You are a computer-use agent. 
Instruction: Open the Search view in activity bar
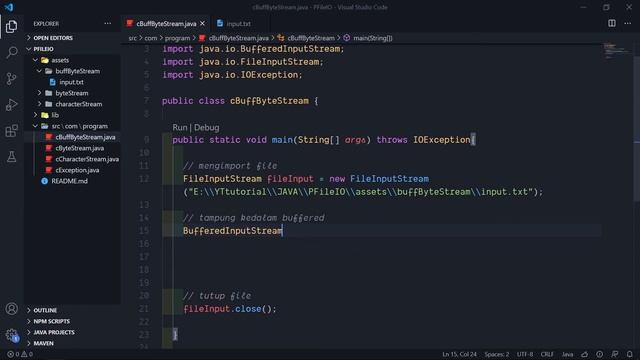(11, 52)
